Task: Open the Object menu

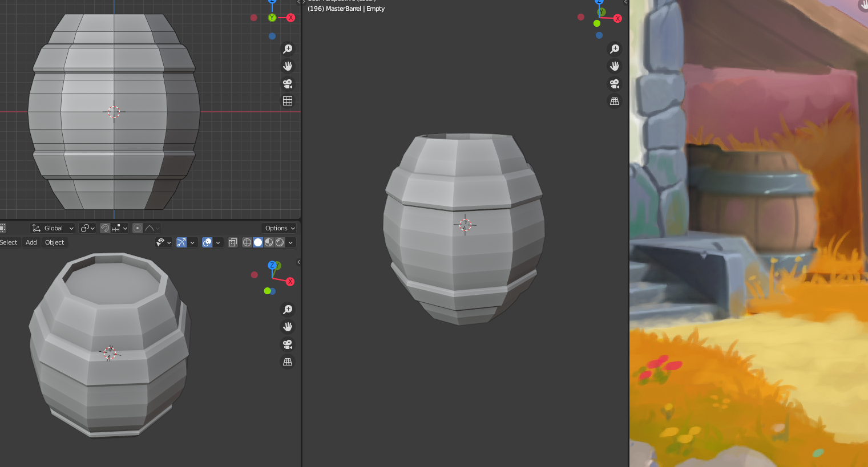Action: click(55, 242)
